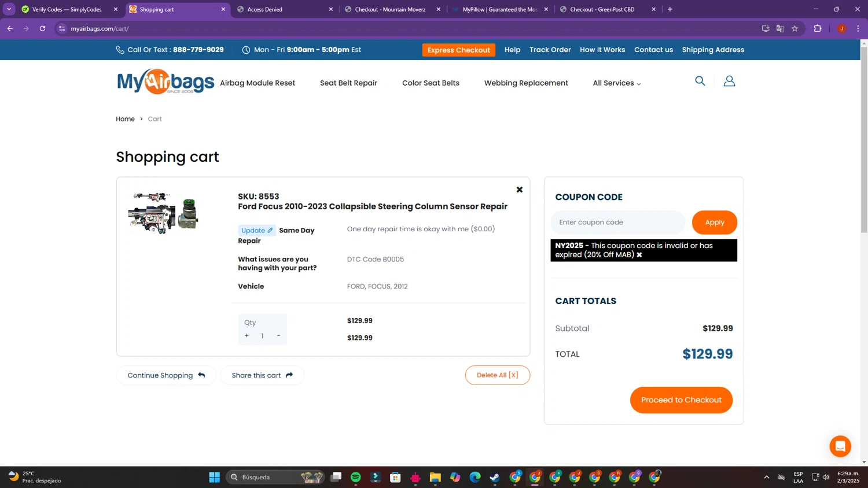Open the chat widget bubble
The height and width of the screenshot is (488, 868).
(840, 446)
